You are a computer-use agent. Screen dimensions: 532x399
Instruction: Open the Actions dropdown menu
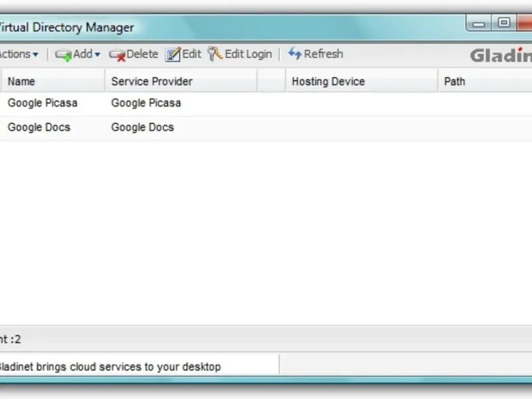(x=19, y=55)
